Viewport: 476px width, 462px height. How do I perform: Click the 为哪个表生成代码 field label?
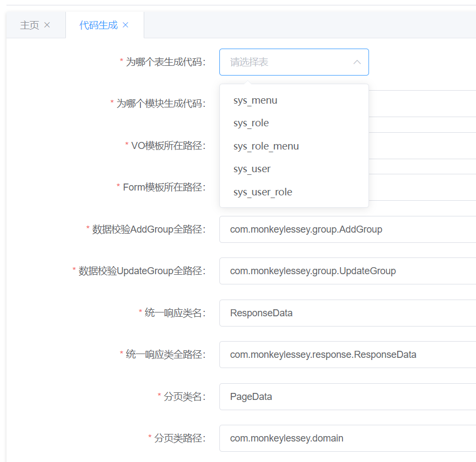(165, 62)
